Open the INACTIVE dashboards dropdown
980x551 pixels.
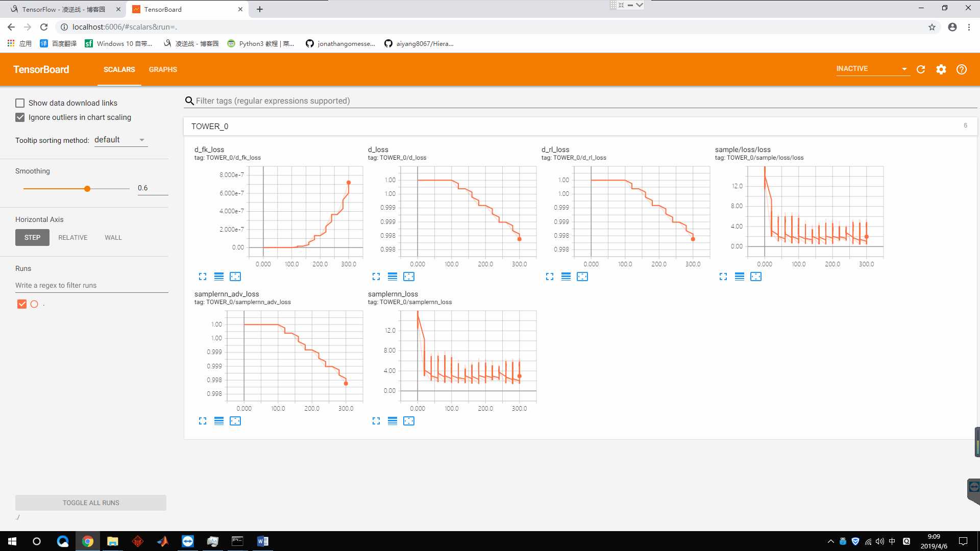pos(872,69)
